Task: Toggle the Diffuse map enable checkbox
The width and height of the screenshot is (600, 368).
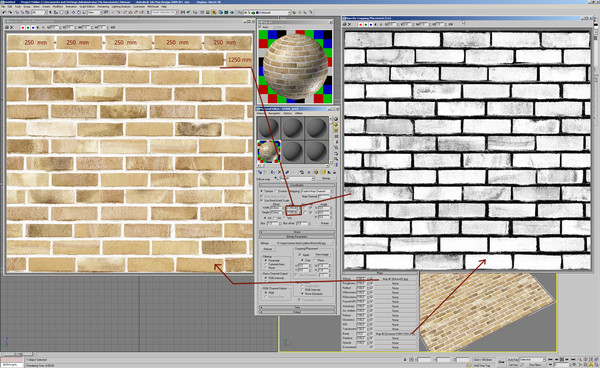Action: pos(371,279)
